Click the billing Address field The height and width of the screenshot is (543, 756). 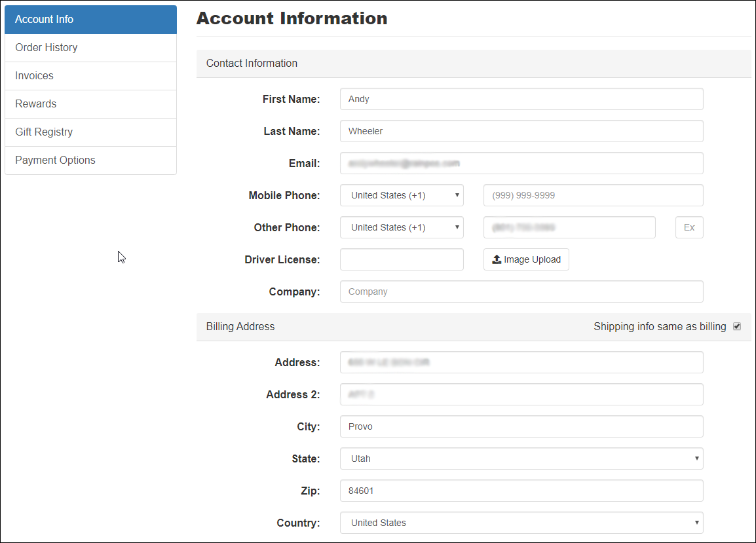[x=521, y=362]
